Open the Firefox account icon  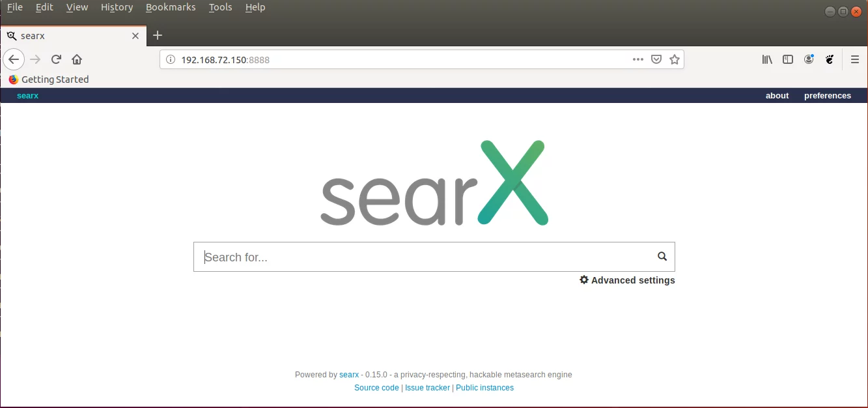(809, 59)
